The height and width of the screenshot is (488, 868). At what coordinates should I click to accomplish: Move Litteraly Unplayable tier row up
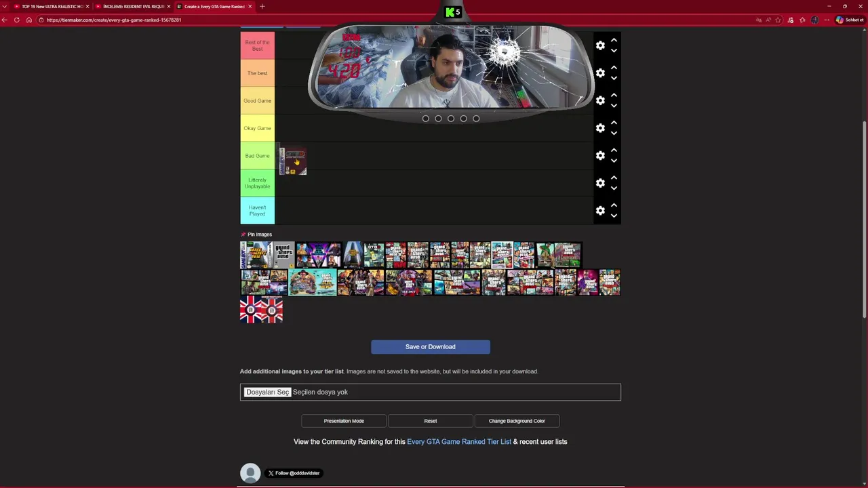pyautogui.click(x=614, y=178)
